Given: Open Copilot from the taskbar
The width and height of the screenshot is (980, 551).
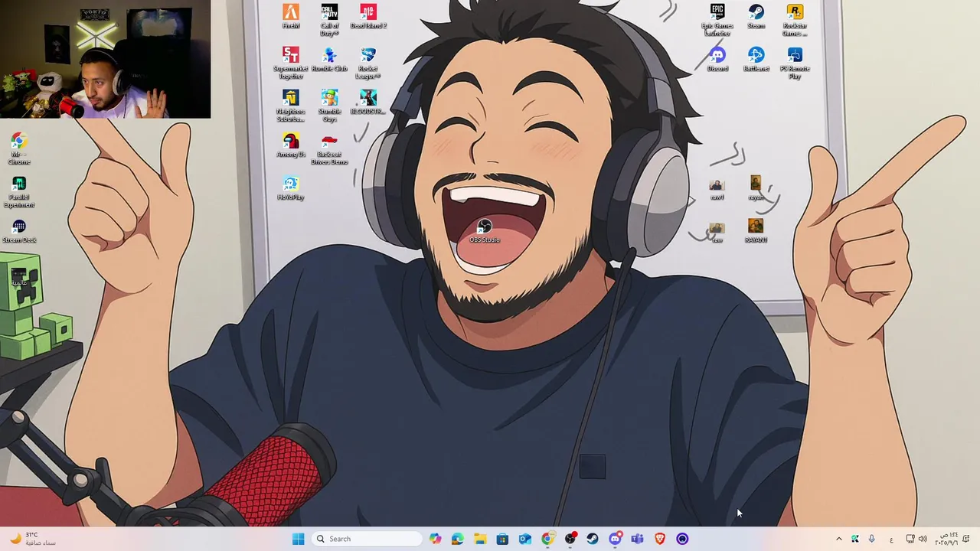Looking at the screenshot, I should coord(435,539).
